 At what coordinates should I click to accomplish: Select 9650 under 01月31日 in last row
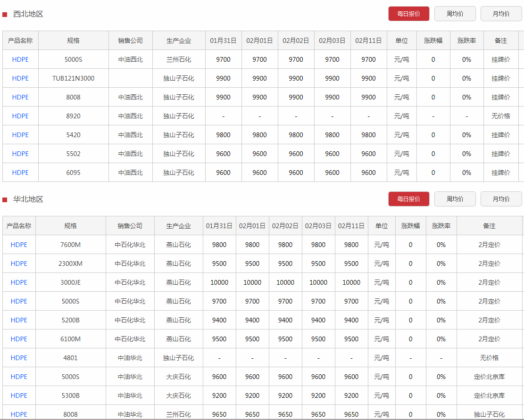tap(219, 414)
